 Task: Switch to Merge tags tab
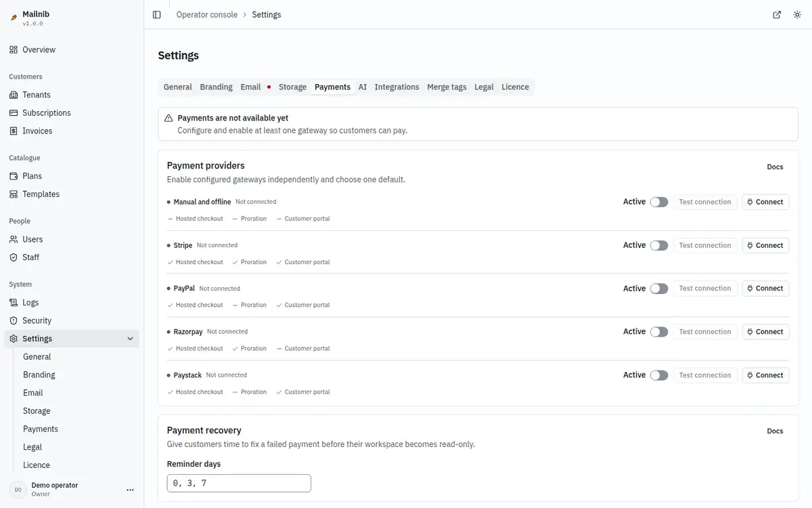click(447, 87)
